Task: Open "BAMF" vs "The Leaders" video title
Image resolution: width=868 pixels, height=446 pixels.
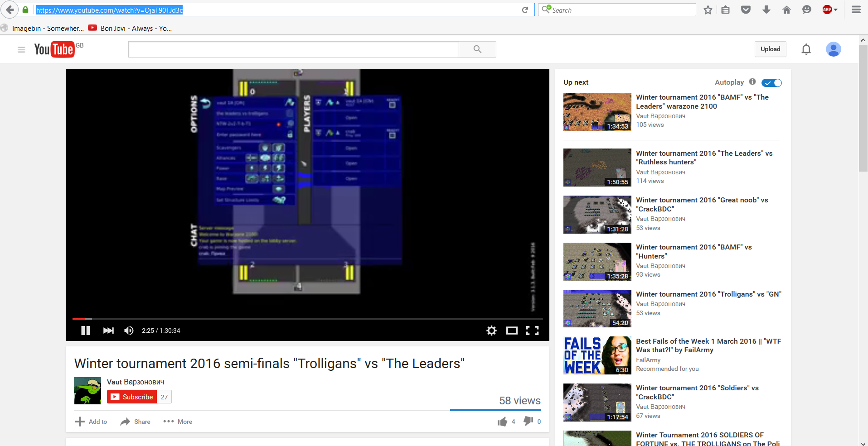Action: pyautogui.click(x=702, y=102)
